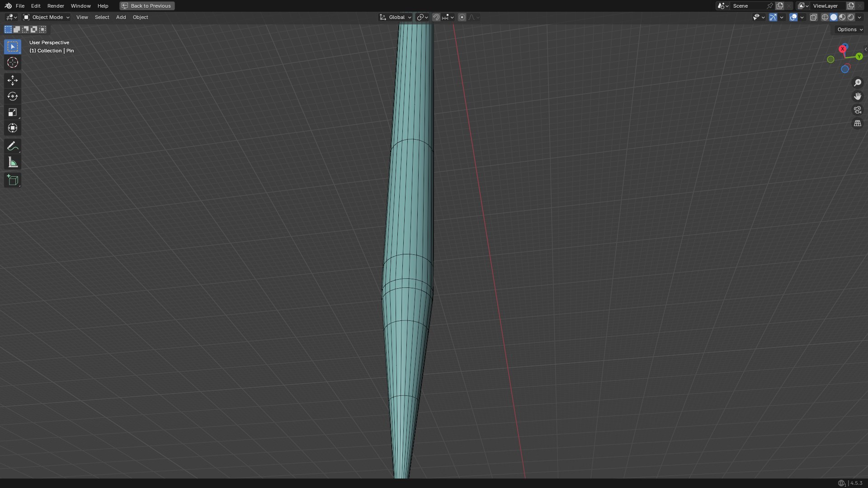Switch to Rendered shading
This screenshot has height=488, width=868.
tap(851, 17)
